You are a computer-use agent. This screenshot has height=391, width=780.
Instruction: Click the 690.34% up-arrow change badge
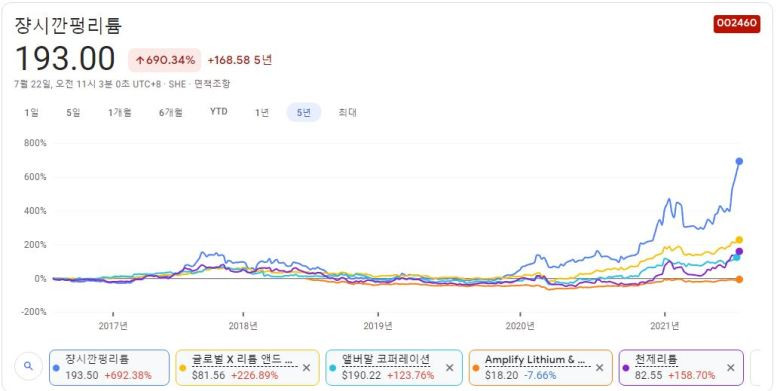(x=165, y=60)
